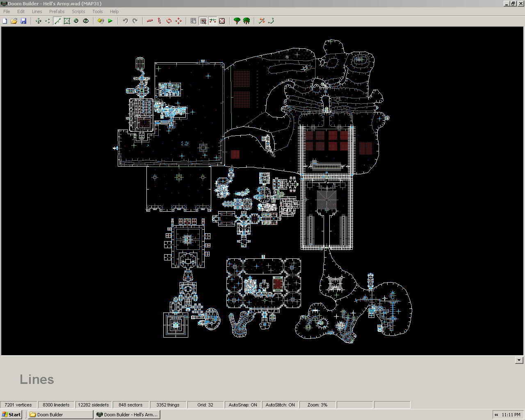Screen dimensions: 525x420
Task: Click the 7201 vertices status entry
Action: (x=18, y=405)
